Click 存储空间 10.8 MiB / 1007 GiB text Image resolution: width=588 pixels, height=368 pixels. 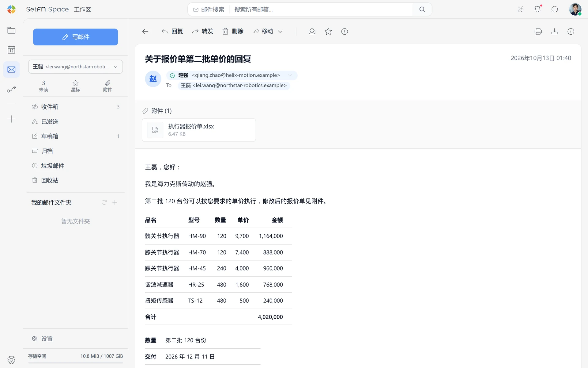click(75, 356)
